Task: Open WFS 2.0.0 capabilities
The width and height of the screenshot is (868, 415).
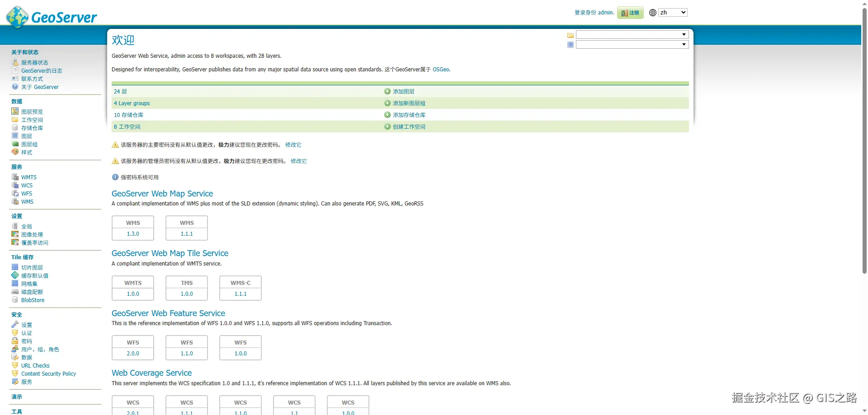Action: [x=133, y=354]
